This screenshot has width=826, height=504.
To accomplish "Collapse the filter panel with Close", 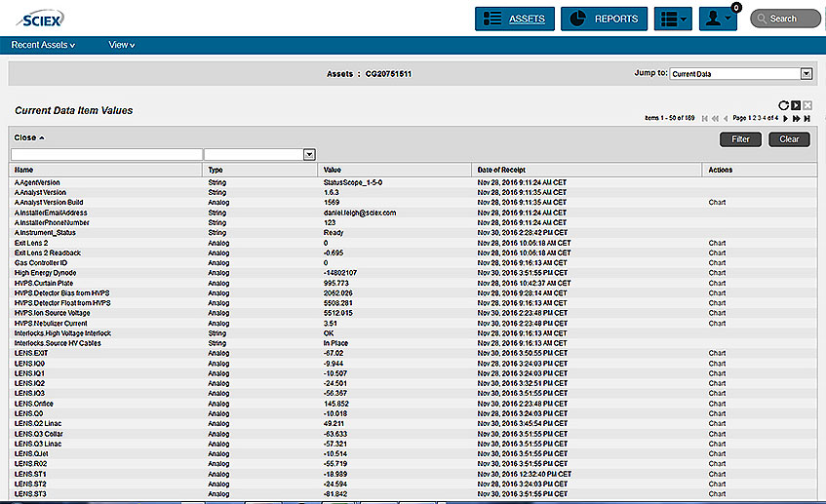I will coord(29,138).
